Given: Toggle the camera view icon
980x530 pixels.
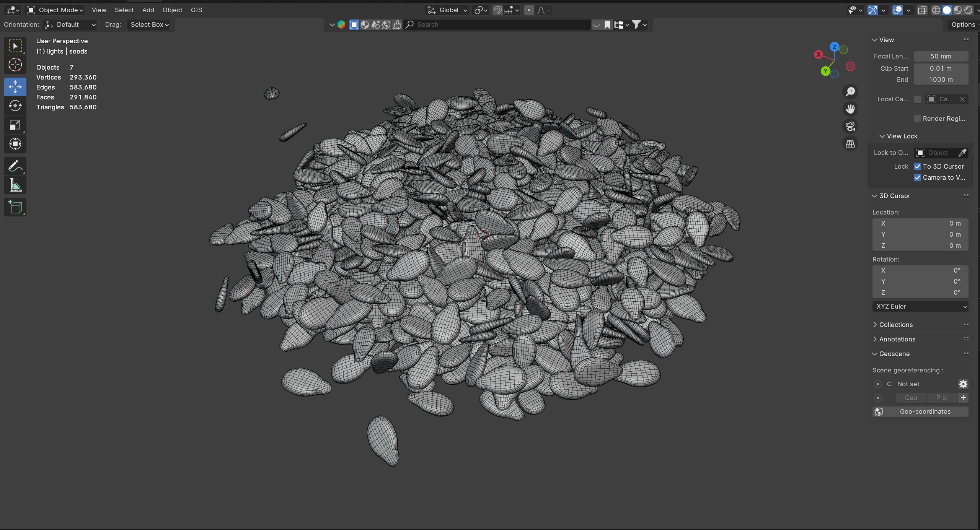Looking at the screenshot, I should 850,126.
